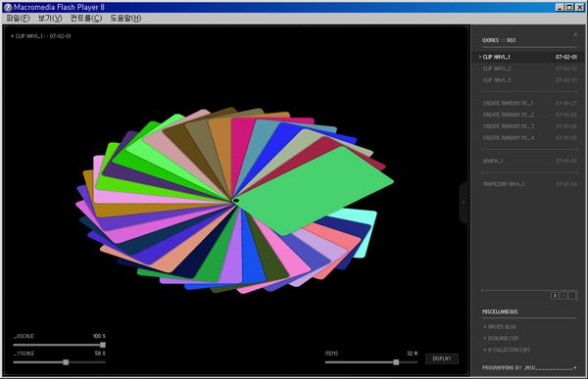Click CLIP NAVI_1 :: 07-02-01 stage title
The width and height of the screenshot is (588, 379).
point(41,36)
